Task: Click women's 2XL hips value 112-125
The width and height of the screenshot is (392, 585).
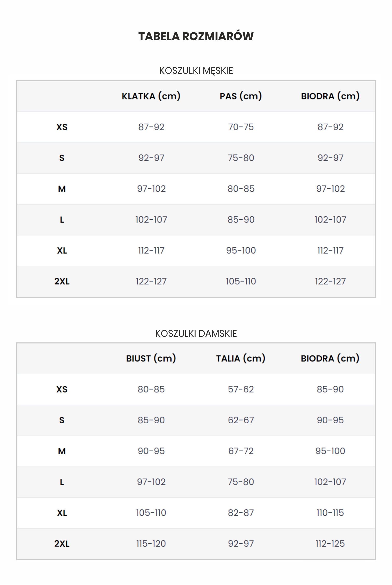Action: tap(330, 544)
